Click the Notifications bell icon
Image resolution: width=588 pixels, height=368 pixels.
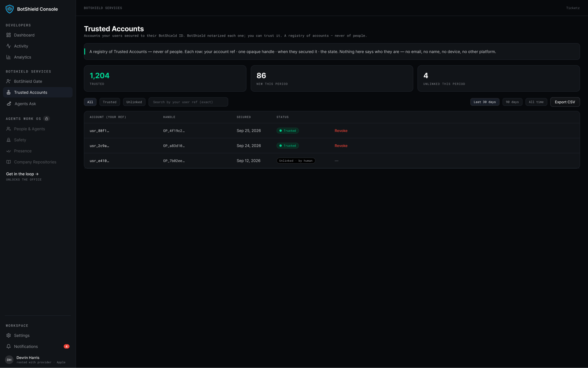pos(9,347)
